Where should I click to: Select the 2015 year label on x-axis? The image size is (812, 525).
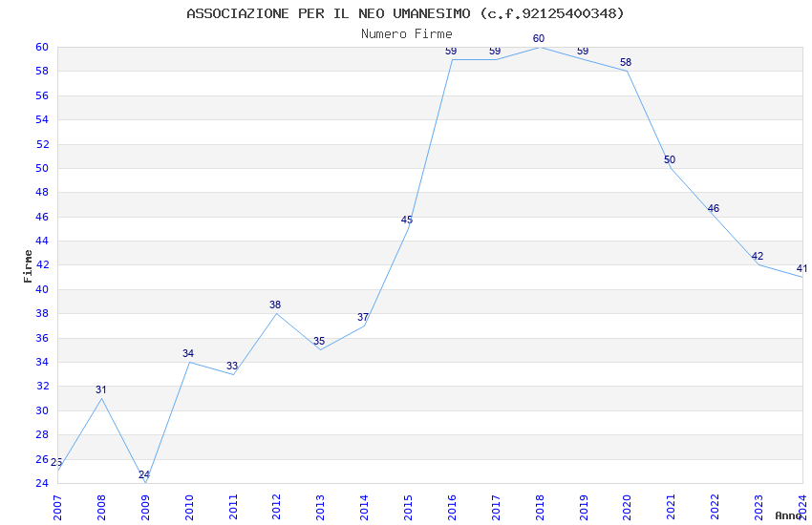click(x=408, y=508)
